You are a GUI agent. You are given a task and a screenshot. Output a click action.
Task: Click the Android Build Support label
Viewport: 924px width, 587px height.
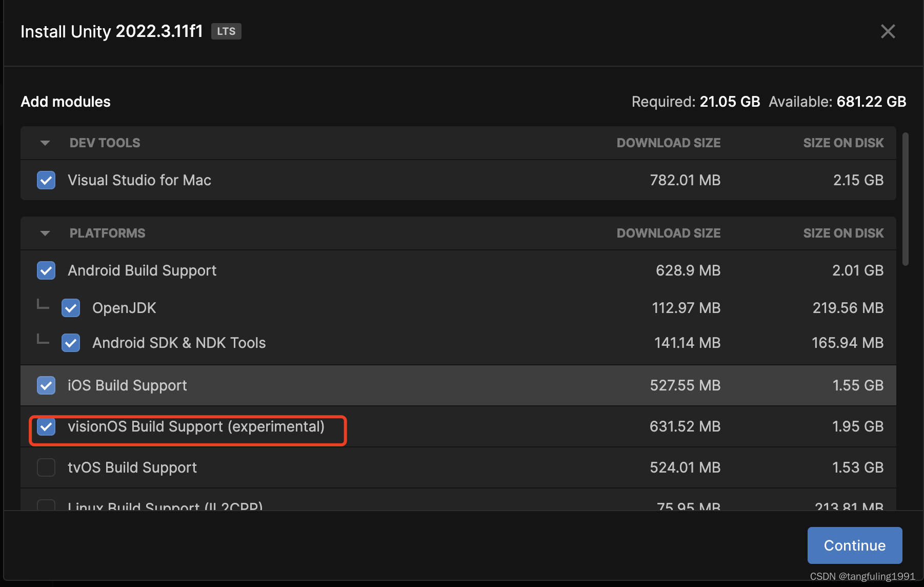[142, 270]
